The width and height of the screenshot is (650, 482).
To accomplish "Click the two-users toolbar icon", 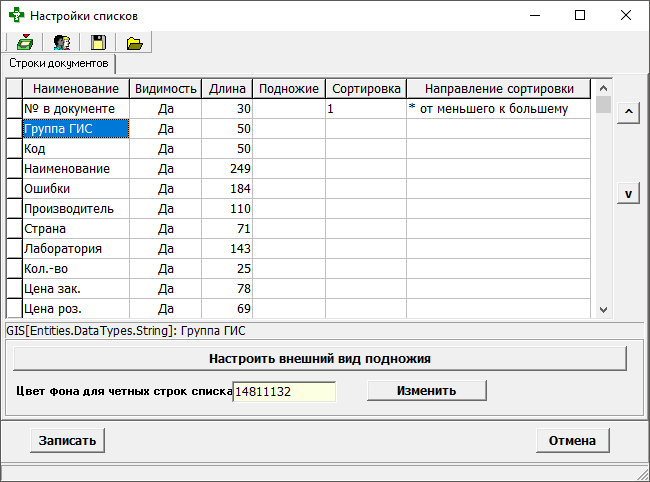I will click(61, 42).
